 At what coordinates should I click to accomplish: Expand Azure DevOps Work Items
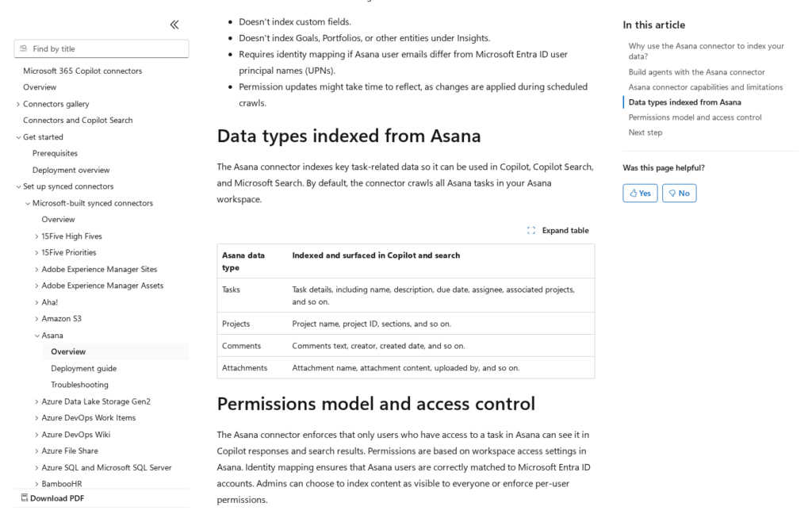36,418
